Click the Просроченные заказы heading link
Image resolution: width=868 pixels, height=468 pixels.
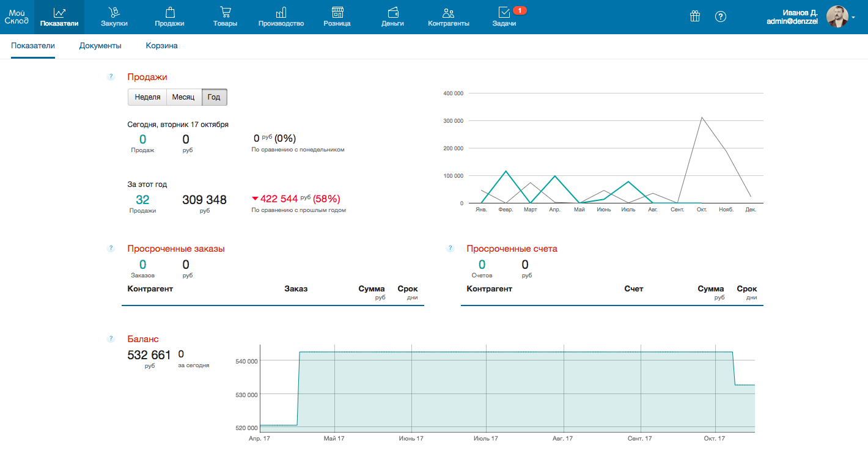pyautogui.click(x=175, y=249)
